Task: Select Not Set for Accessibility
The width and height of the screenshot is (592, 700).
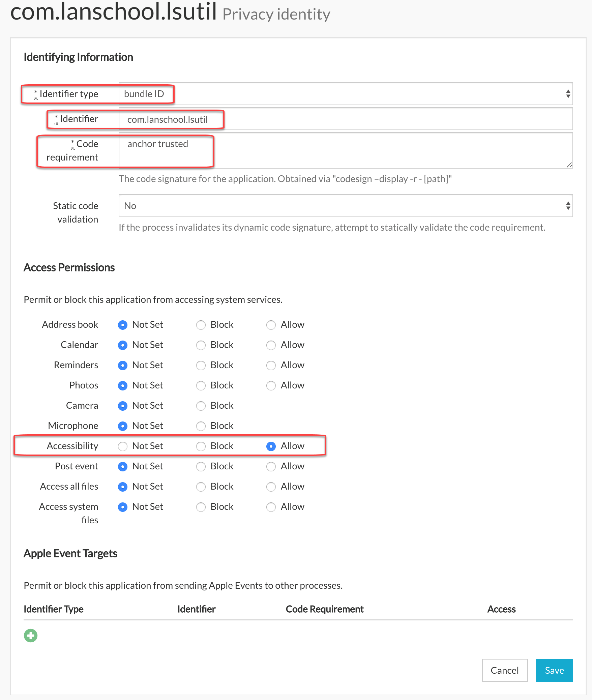Action: (123, 446)
